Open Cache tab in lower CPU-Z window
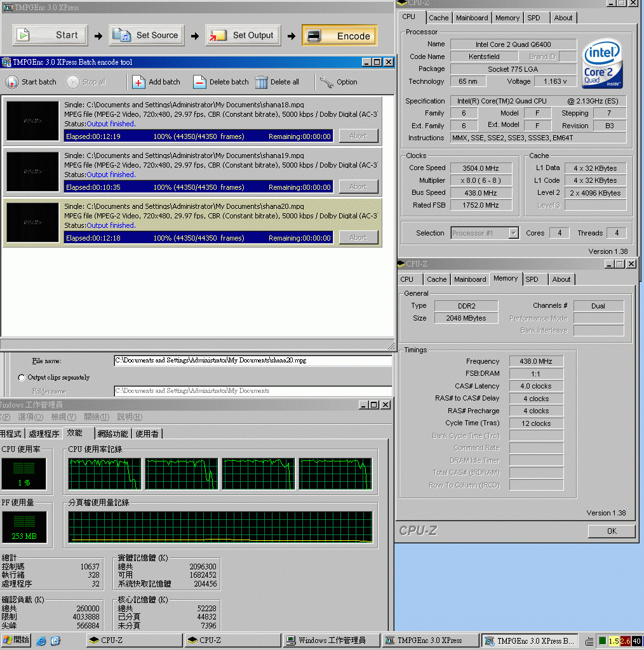The height and width of the screenshot is (650, 644). tap(437, 279)
